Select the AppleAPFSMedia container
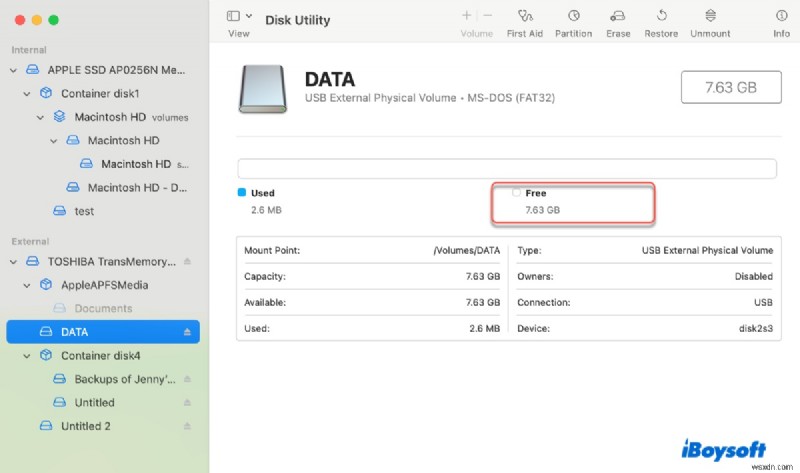Screen dimensions: 800x473 pos(105,285)
